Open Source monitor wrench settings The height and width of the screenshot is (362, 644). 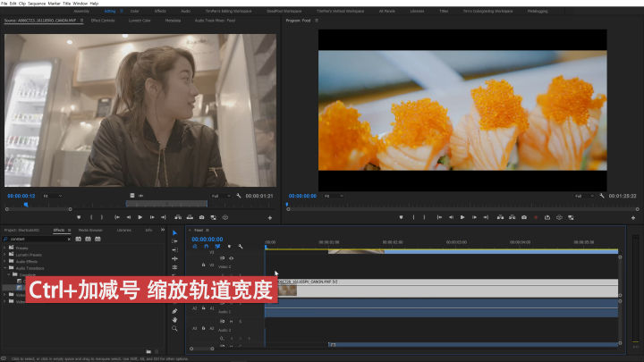tap(239, 196)
